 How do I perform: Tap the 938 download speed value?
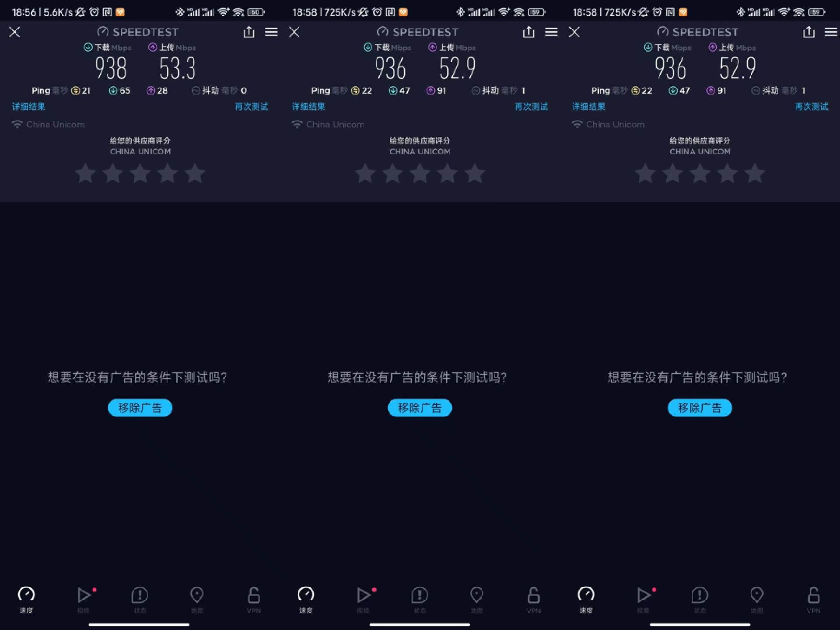click(x=111, y=68)
